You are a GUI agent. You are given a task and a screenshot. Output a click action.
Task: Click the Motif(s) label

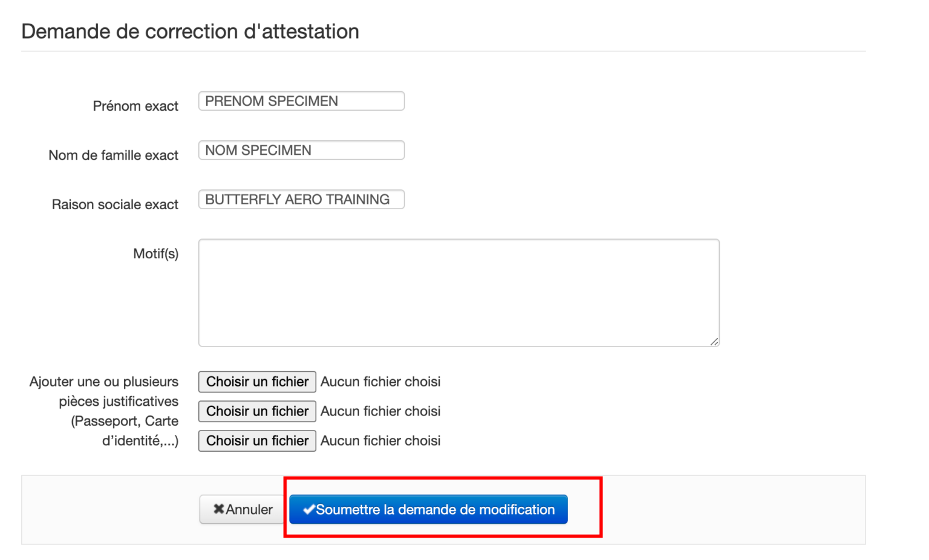155,254
